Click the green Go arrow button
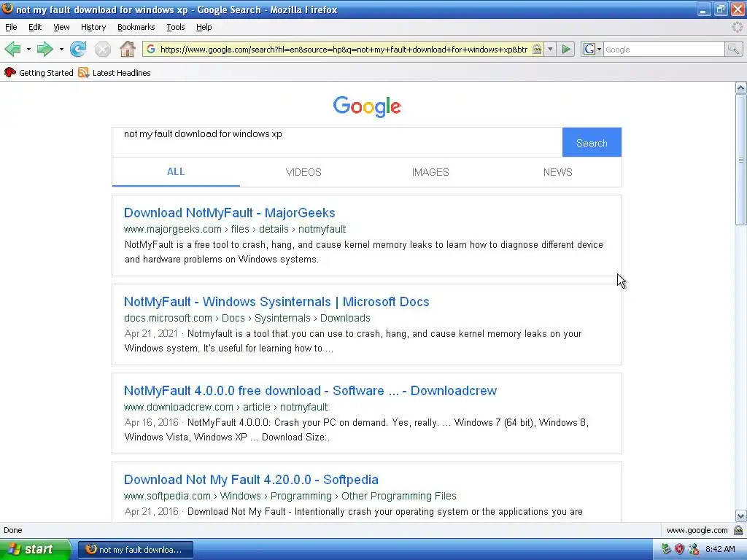Screen dimensions: 747x560 566,49
